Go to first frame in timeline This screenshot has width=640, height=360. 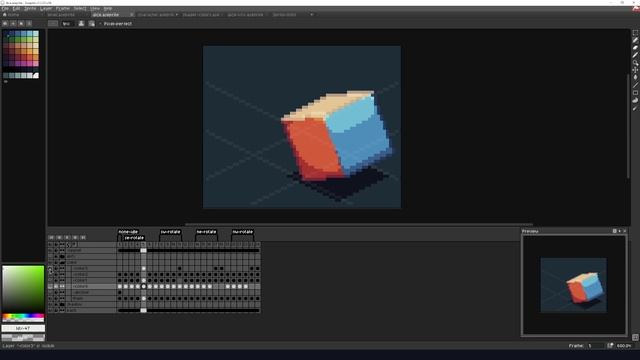click(51, 237)
